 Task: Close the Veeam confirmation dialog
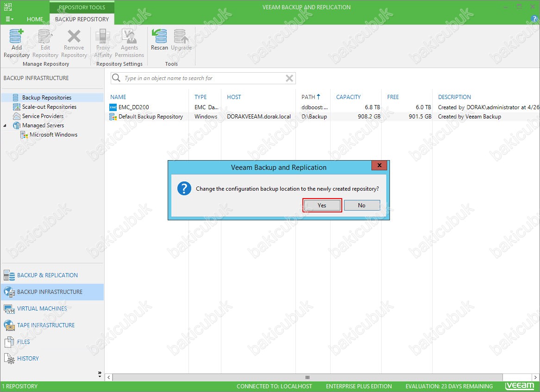pyautogui.click(x=379, y=165)
